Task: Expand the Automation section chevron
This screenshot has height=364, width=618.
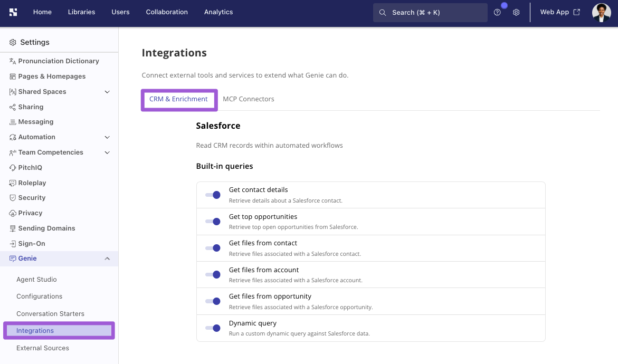Action: click(x=107, y=137)
